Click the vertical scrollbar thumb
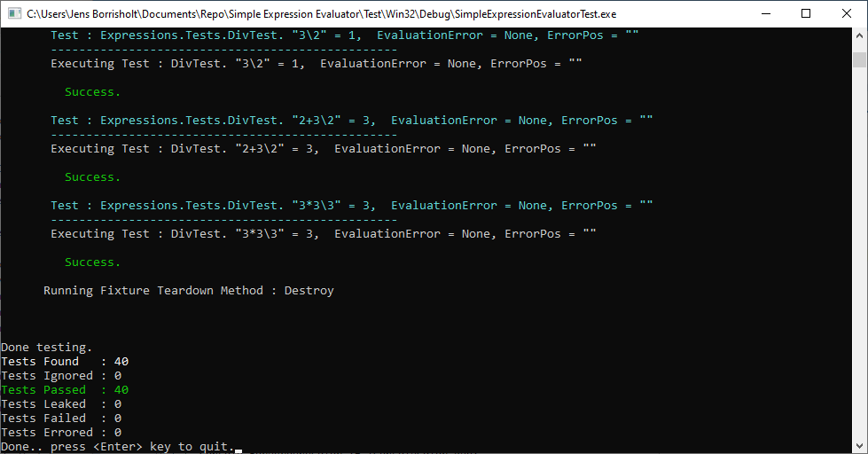This screenshot has height=454, width=868. click(x=859, y=59)
